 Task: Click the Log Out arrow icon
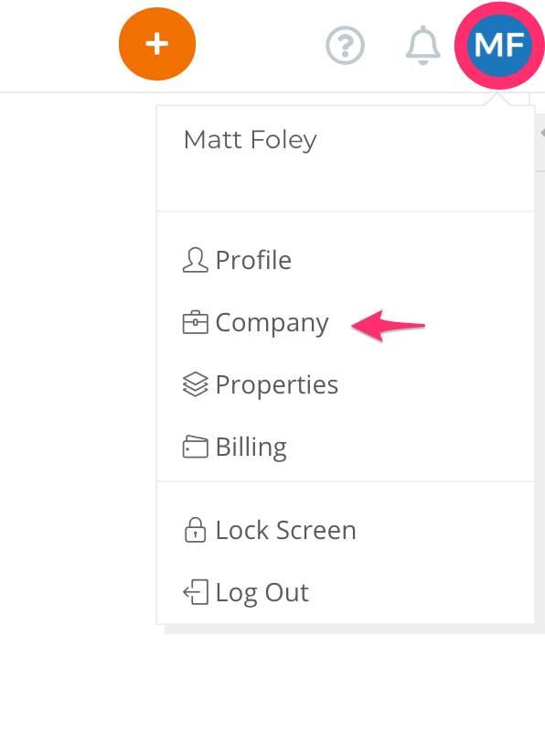195,592
